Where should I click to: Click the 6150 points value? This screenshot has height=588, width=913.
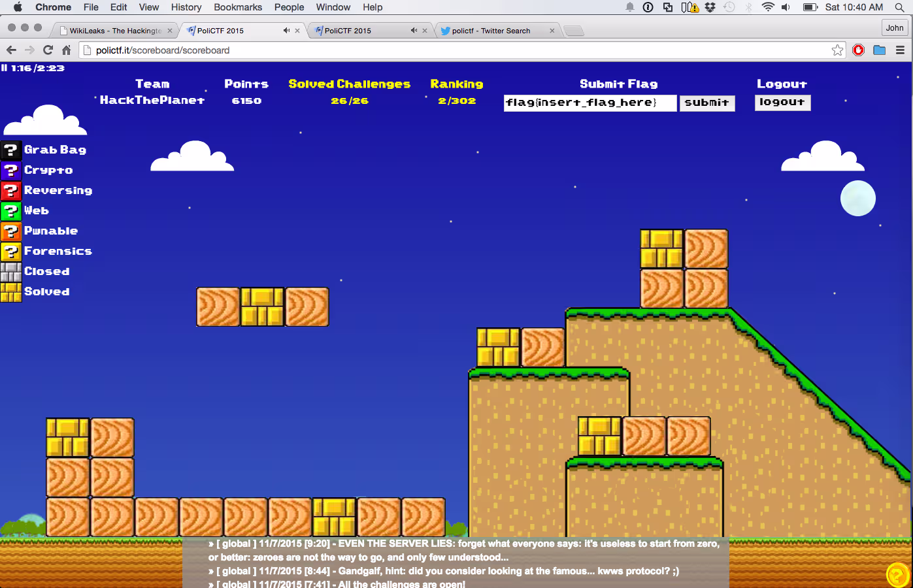246,101
